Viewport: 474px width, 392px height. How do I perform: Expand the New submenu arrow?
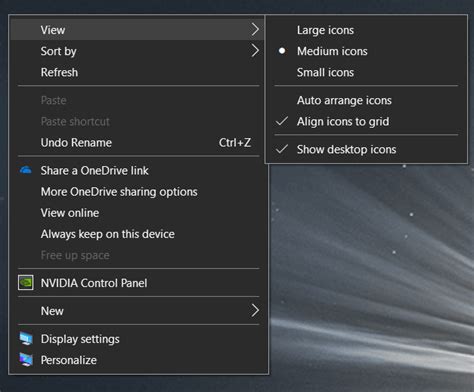coord(255,310)
